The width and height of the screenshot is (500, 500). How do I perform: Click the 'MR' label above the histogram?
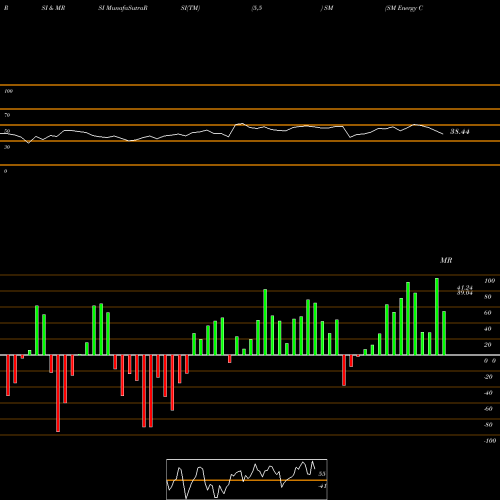click(x=446, y=260)
